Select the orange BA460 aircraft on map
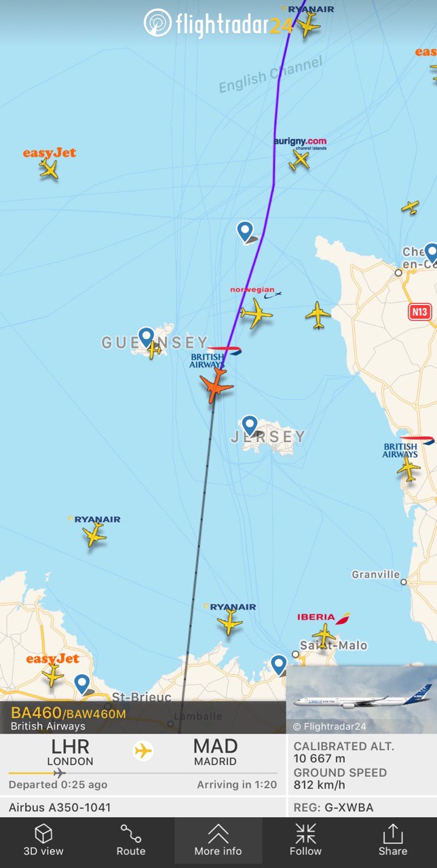This screenshot has height=868, width=437. click(x=216, y=386)
